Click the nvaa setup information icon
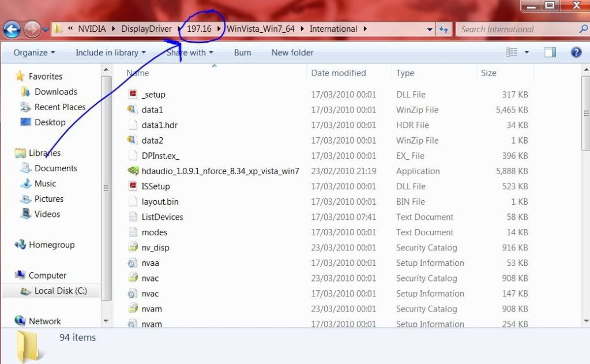The image size is (590, 364). [133, 263]
